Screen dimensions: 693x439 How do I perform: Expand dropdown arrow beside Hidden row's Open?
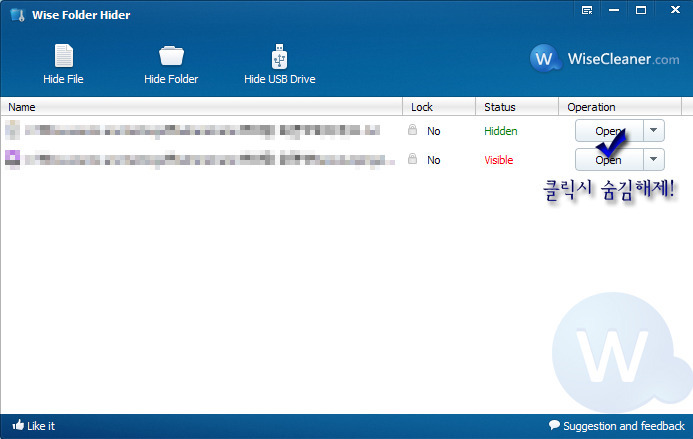pyautogui.click(x=654, y=131)
